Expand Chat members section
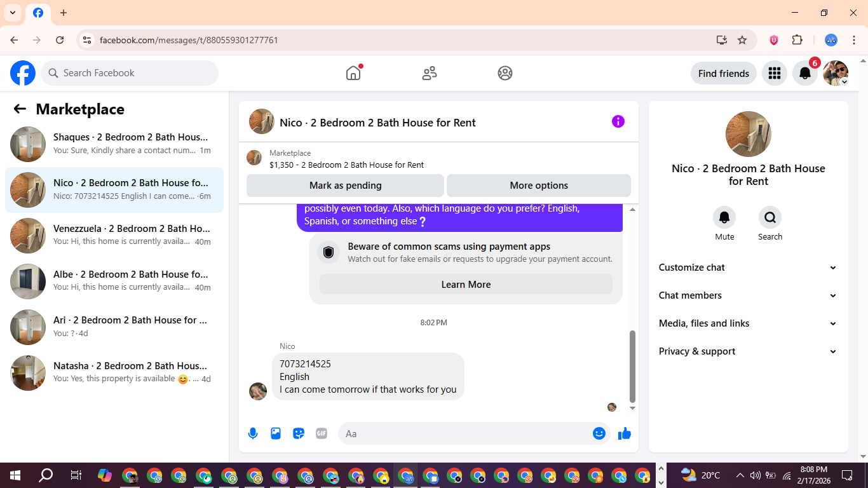 (748, 295)
